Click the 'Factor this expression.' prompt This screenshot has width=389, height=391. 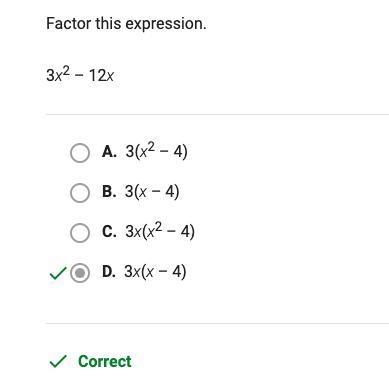[x=126, y=24]
